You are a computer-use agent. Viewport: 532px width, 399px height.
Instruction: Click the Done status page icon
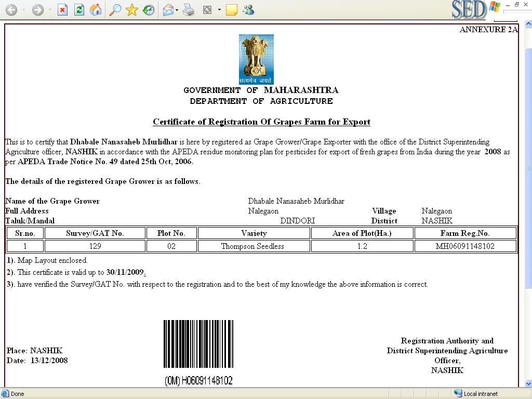5,394
